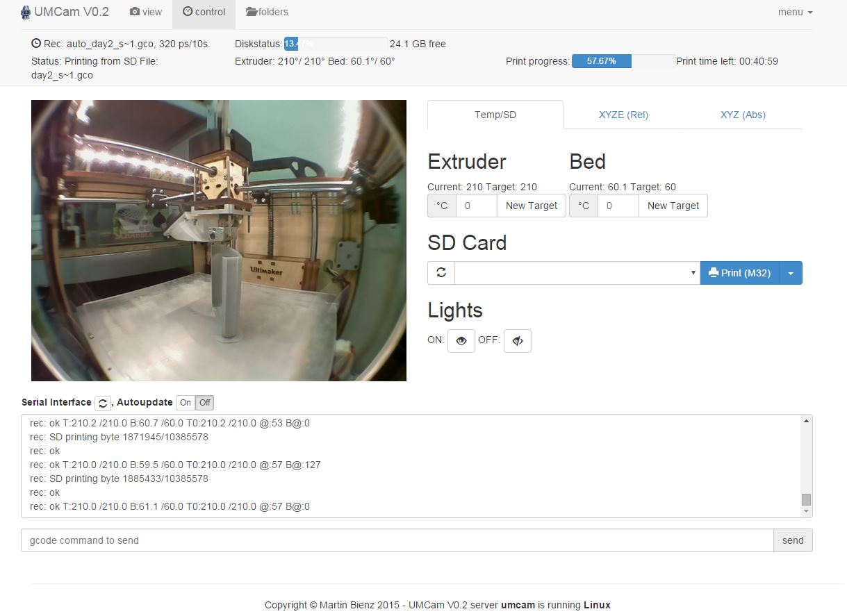The height and width of the screenshot is (616, 847).
Task: Turn lights off with crossed eye icon
Action: click(517, 341)
